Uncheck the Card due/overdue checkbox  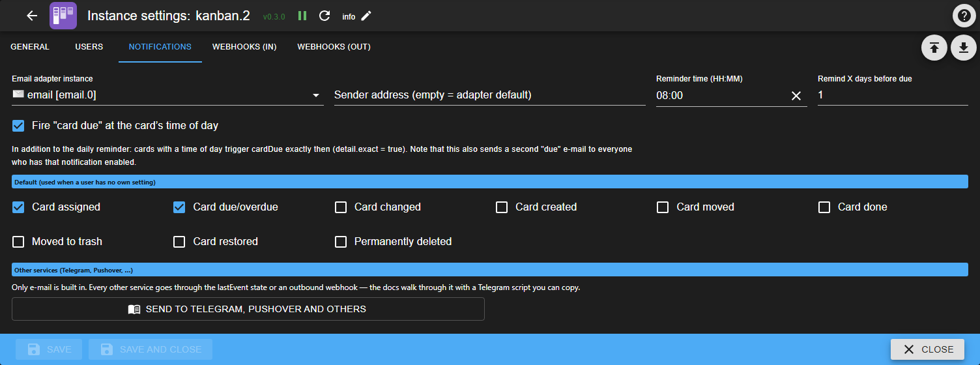point(179,207)
